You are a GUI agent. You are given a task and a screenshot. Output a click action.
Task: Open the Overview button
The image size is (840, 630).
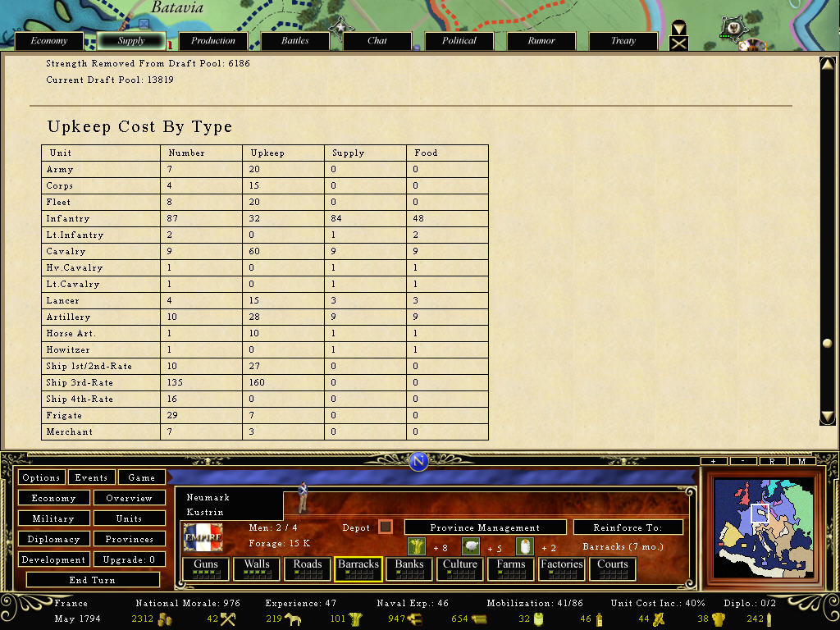[129, 498]
